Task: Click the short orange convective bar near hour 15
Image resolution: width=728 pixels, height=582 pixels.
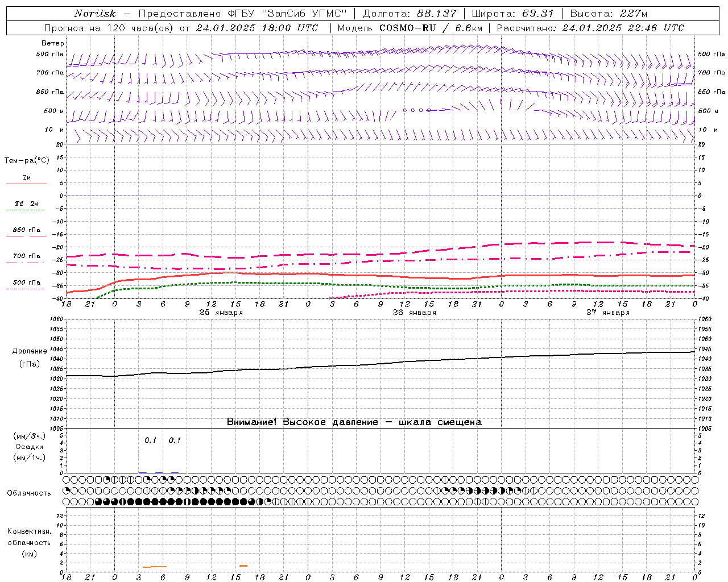Action: click(x=243, y=566)
